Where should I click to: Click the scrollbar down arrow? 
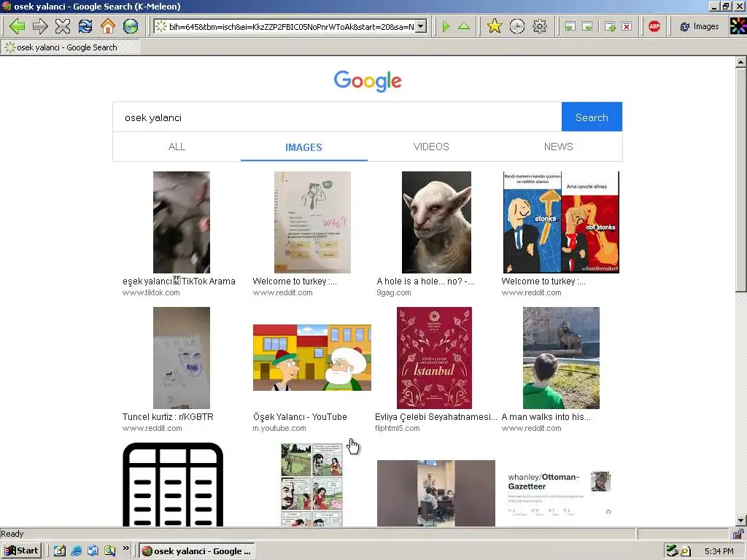point(741,521)
